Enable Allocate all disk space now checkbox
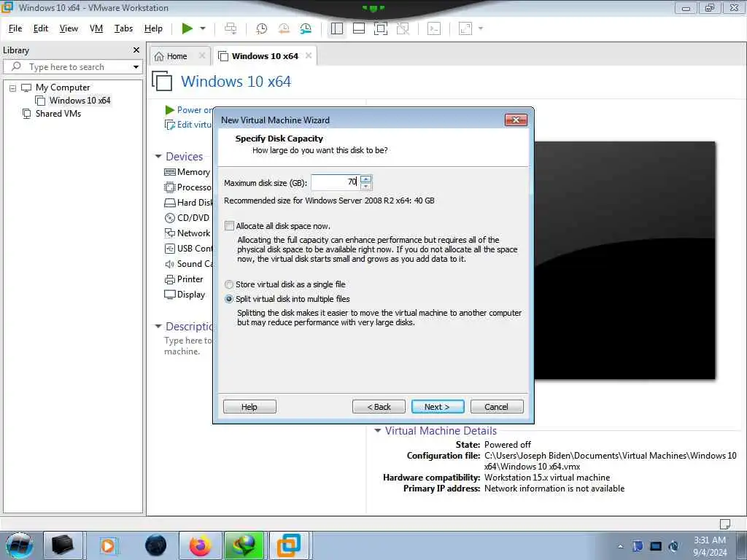The image size is (747, 560). pyautogui.click(x=230, y=226)
